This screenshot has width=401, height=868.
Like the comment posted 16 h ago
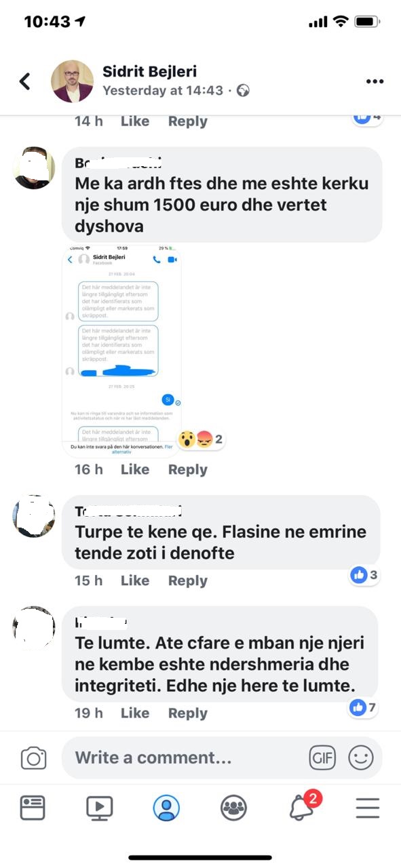pos(135,469)
